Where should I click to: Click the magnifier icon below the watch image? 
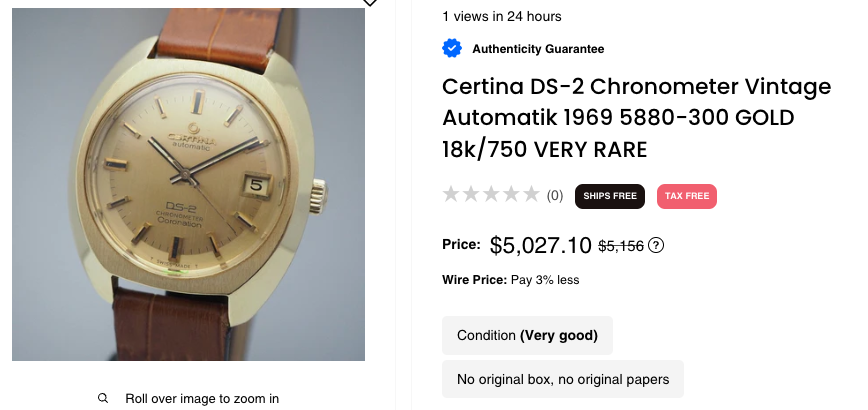pos(103,398)
